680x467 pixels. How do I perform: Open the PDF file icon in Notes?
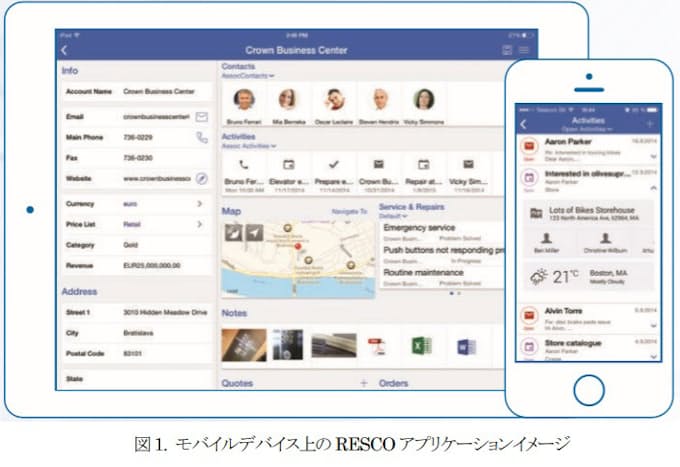point(378,347)
